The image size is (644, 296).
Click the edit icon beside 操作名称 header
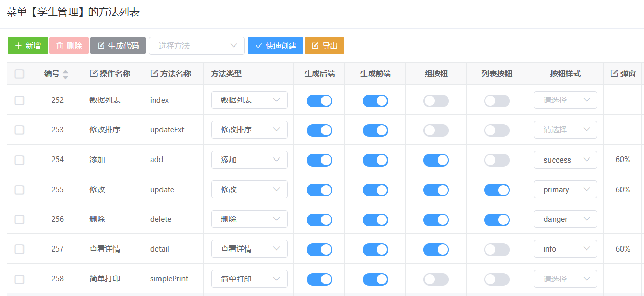tap(94, 73)
